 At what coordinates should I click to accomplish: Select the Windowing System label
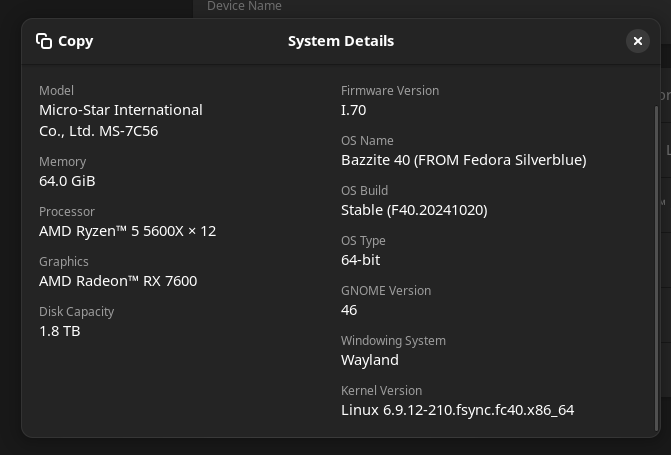(x=393, y=341)
